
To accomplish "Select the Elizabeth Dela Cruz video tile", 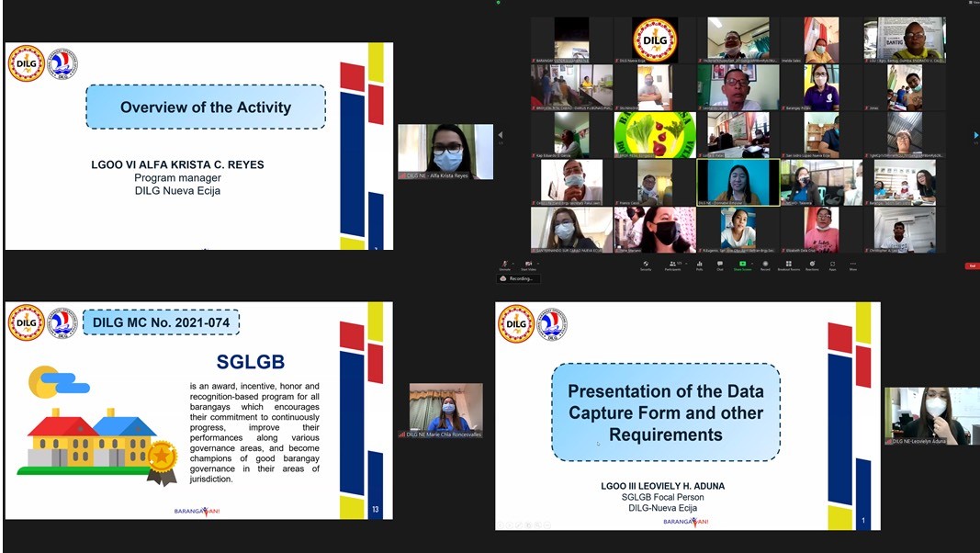I will 821,230.
